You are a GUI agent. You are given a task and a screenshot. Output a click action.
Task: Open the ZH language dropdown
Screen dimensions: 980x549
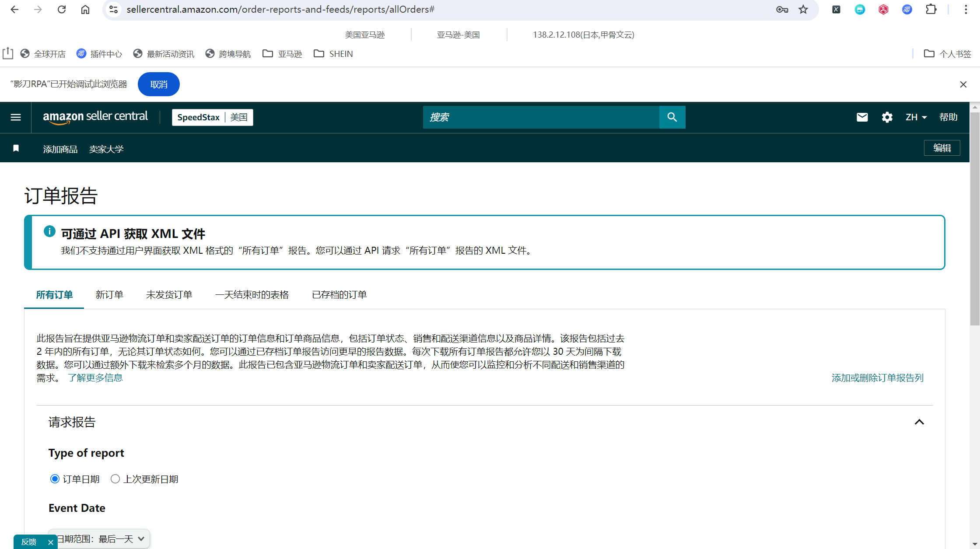(916, 117)
